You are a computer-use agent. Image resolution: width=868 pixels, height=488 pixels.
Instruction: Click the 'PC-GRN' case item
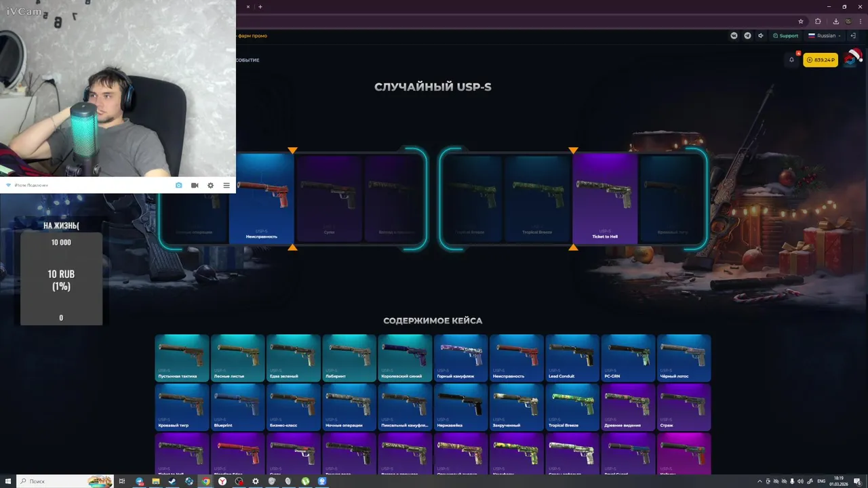coord(628,357)
